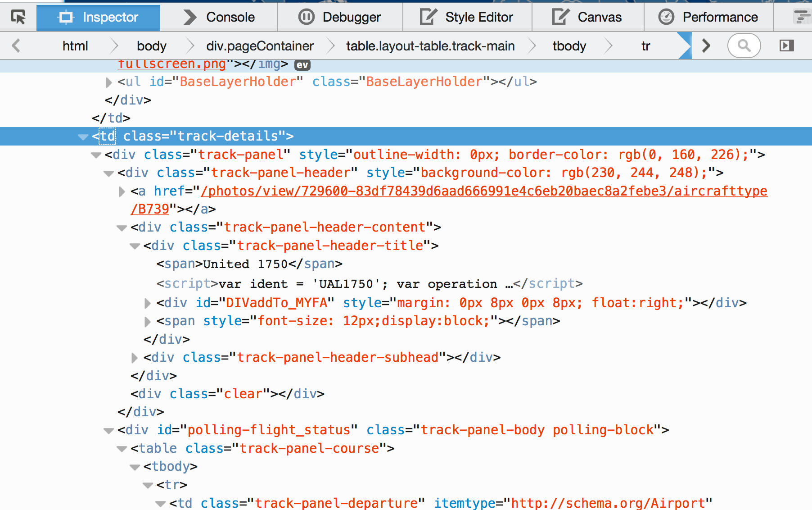Viewport: 812px width, 510px height.
Task: Click the rgb(0, 160, 226) border-color value
Action: pos(679,155)
